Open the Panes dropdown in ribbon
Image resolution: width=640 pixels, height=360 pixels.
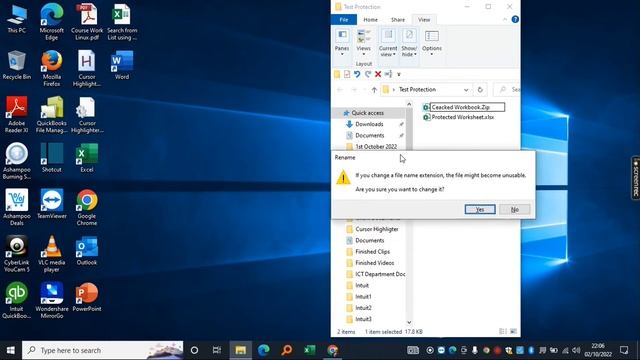[x=342, y=42]
